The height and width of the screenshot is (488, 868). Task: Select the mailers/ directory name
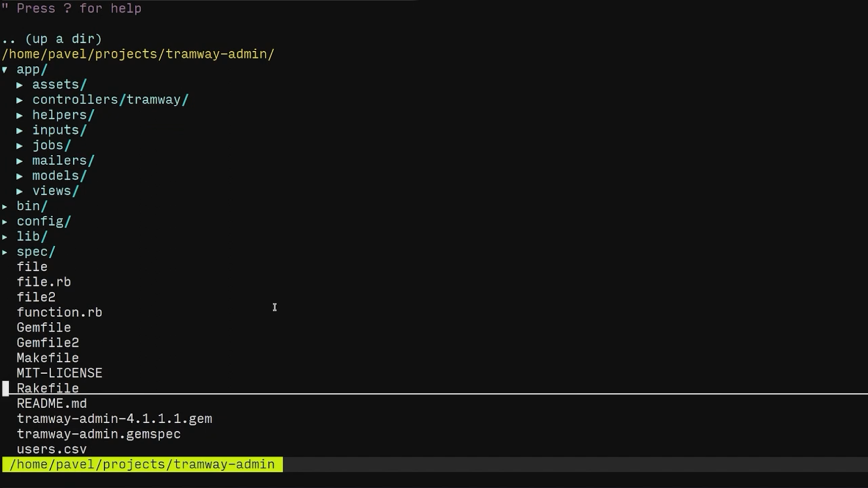pyautogui.click(x=63, y=161)
